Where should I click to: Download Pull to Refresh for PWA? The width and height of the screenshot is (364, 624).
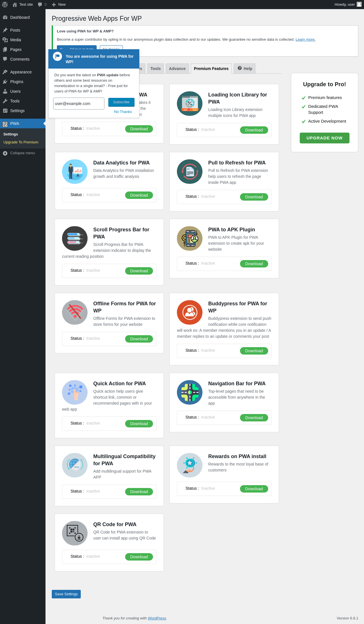click(x=254, y=197)
